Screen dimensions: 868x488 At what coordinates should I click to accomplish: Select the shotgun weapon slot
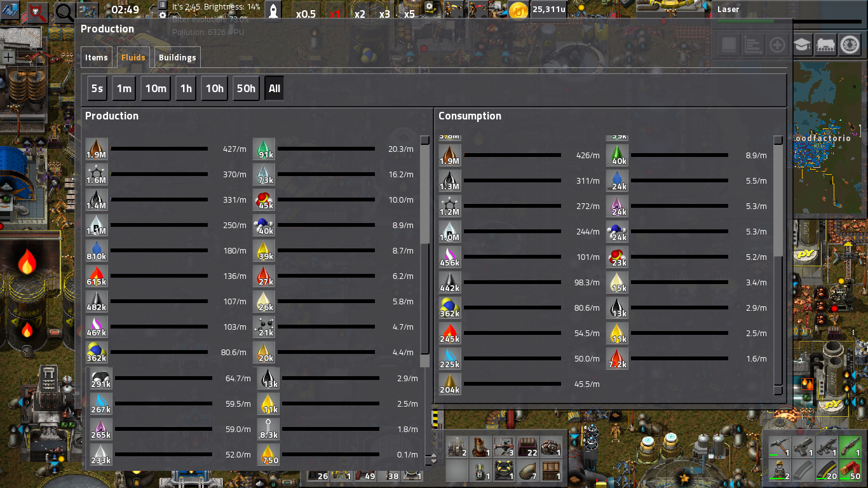coord(850,447)
